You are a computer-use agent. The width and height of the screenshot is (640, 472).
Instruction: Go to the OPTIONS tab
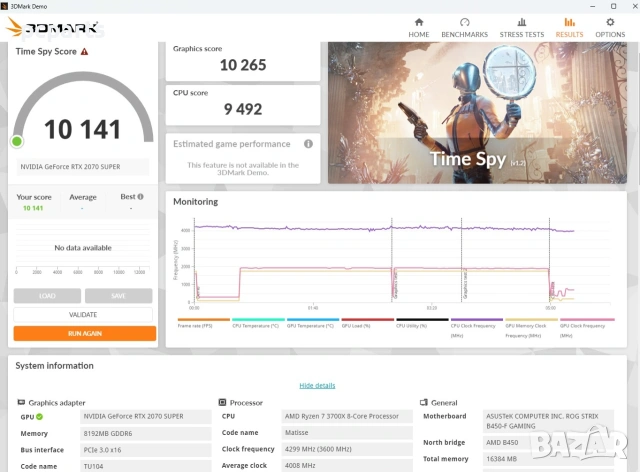[610, 28]
